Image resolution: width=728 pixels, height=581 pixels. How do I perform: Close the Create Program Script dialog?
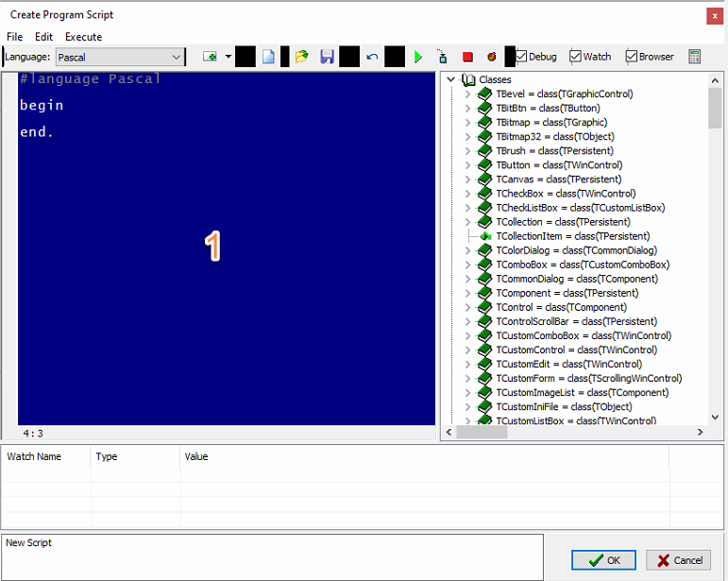click(715, 16)
